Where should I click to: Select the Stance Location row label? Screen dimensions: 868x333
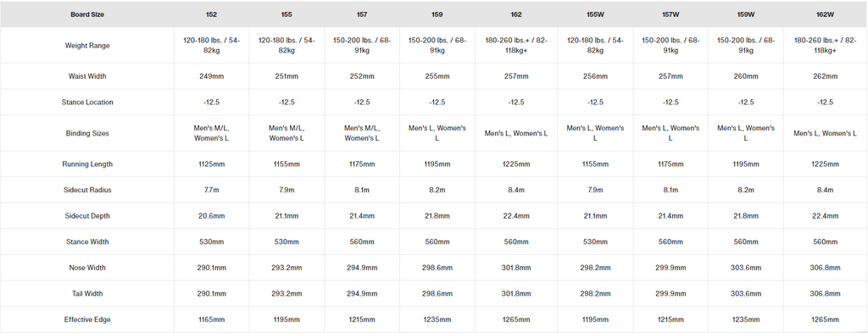87,103
